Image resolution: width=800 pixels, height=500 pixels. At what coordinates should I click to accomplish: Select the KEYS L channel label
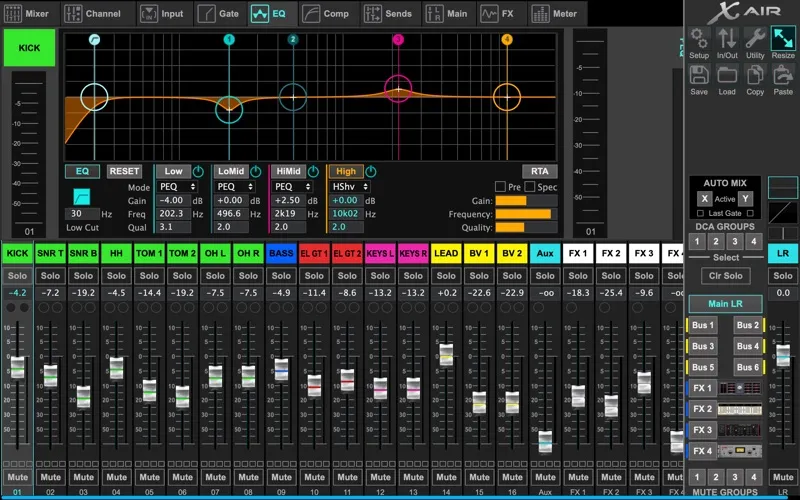point(380,254)
